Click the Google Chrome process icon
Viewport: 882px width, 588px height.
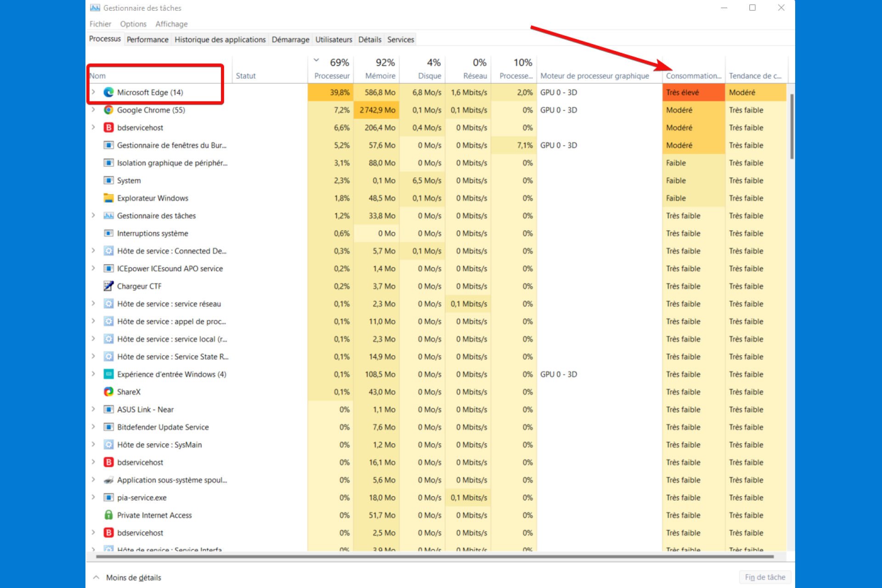[x=108, y=110]
